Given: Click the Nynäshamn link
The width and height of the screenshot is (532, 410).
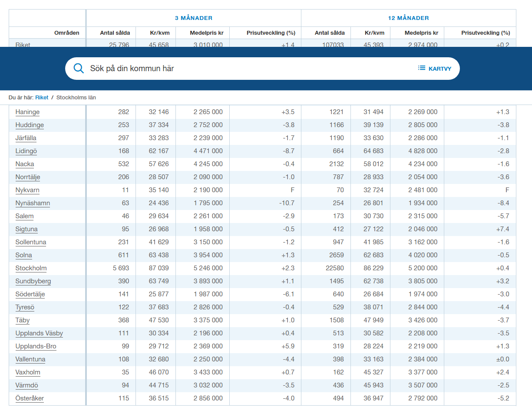Looking at the screenshot, I should [33, 203].
